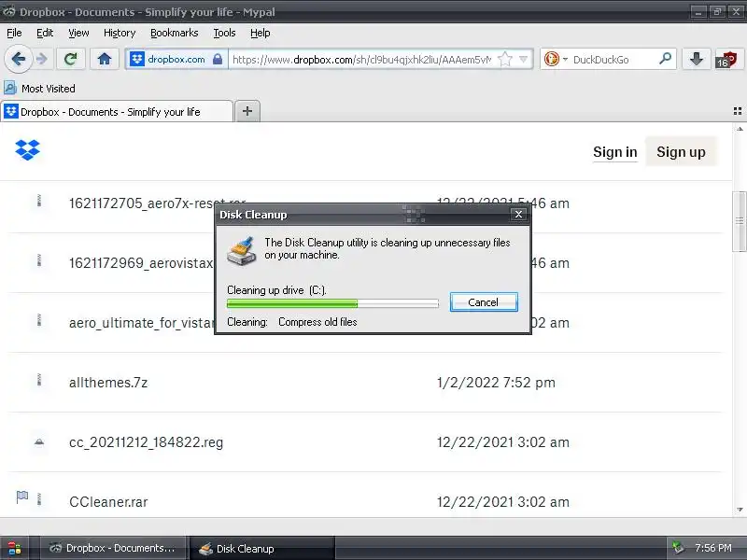Click the scrollbar down arrow
This screenshot has height=560, width=747.
click(x=740, y=510)
